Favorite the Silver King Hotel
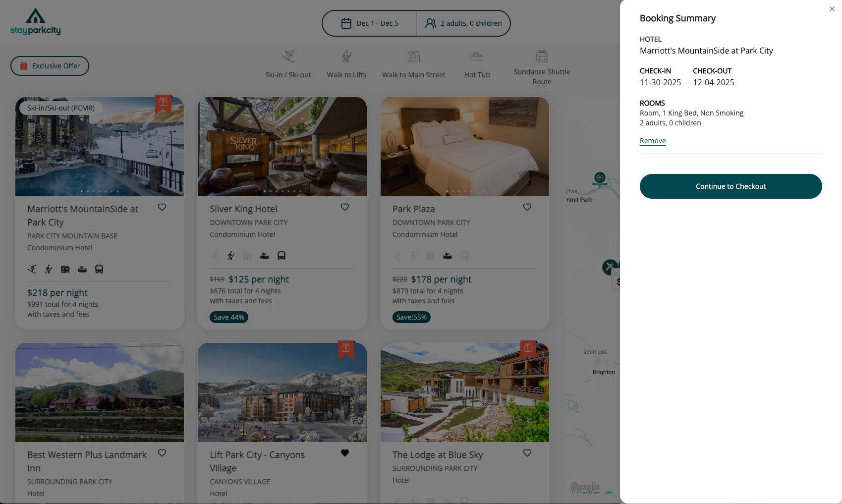 (345, 207)
